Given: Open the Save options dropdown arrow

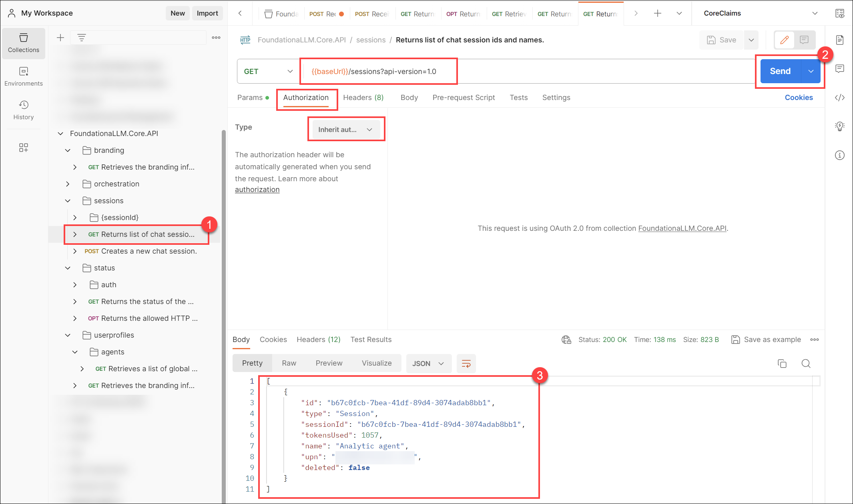Looking at the screenshot, I should coord(751,40).
